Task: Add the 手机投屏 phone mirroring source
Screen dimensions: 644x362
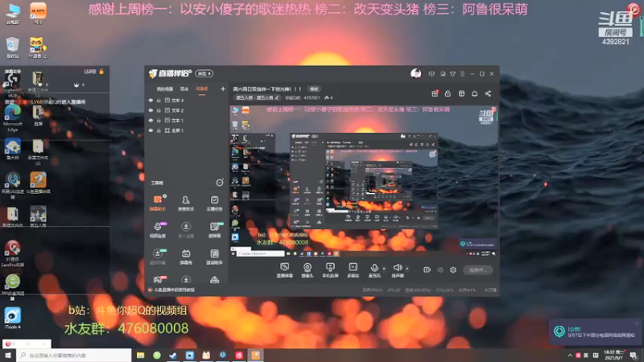Action: (330, 270)
